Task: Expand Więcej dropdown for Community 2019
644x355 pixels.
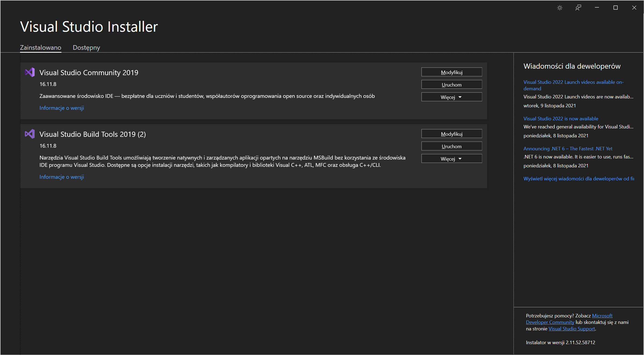Action: pyautogui.click(x=452, y=97)
